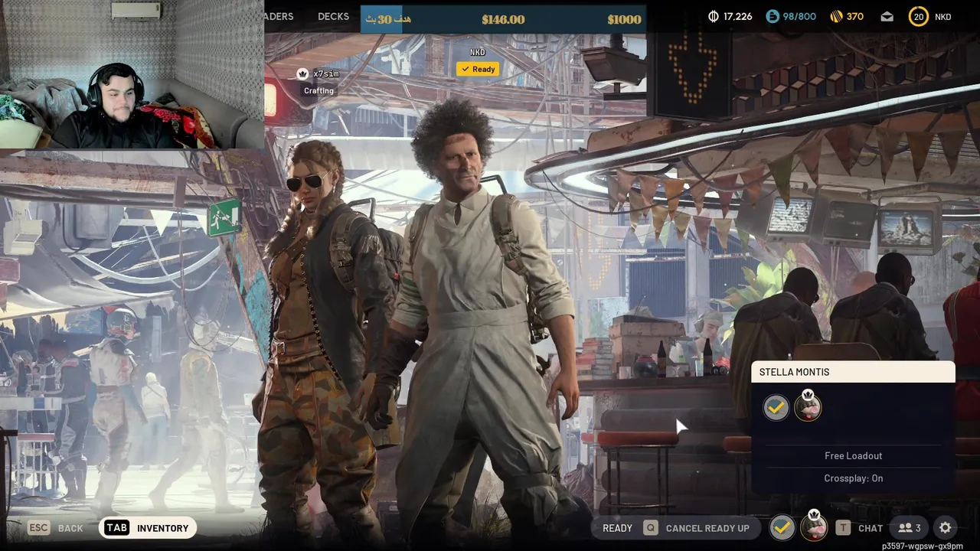Open the DECKS menu tab

pyautogui.click(x=333, y=16)
